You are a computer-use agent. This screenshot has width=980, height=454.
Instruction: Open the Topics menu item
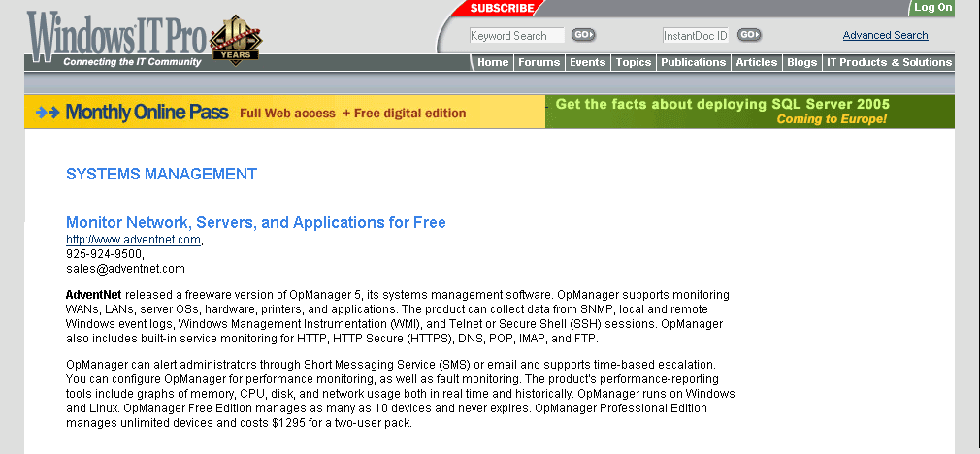[634, 62]
